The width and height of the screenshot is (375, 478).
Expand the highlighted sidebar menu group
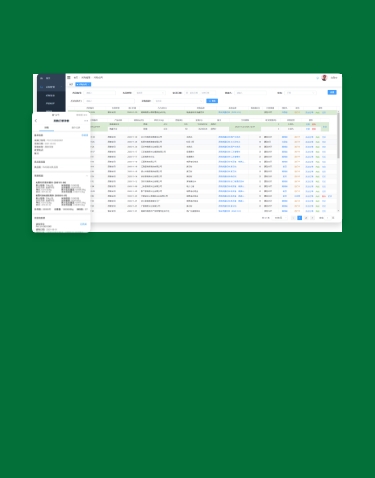(51, 87)
